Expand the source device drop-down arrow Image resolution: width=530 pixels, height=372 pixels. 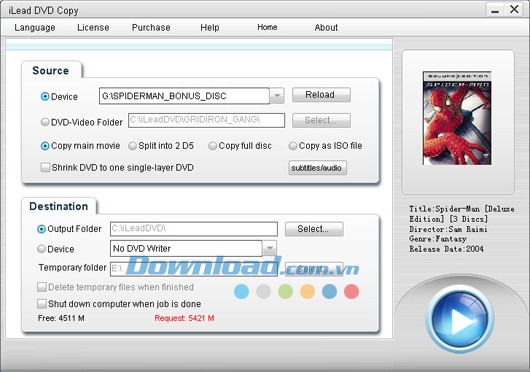(277, 96)
